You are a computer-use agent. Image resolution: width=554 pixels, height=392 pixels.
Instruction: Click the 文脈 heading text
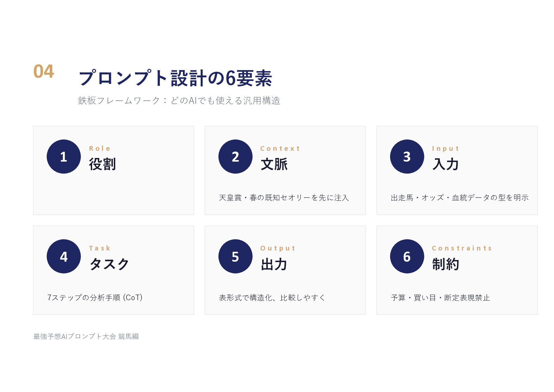pos(274,164)
